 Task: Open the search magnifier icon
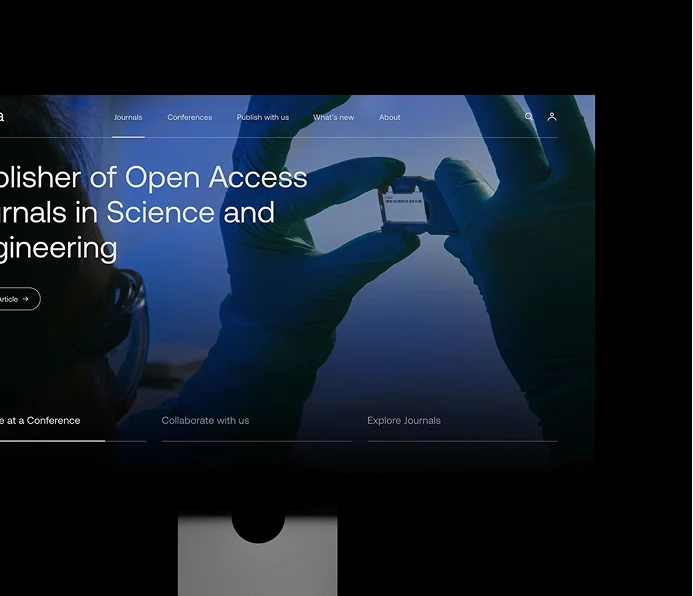tap(529, 117)
